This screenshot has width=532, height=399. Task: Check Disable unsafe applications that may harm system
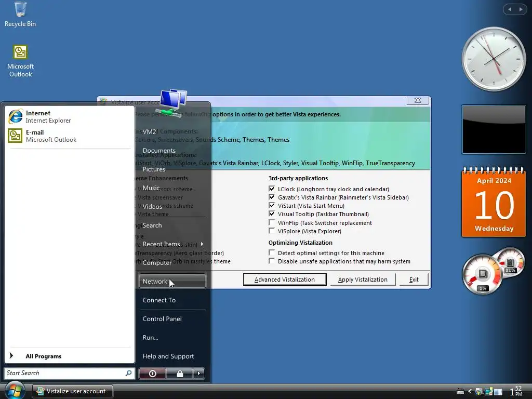click(271, 261)
